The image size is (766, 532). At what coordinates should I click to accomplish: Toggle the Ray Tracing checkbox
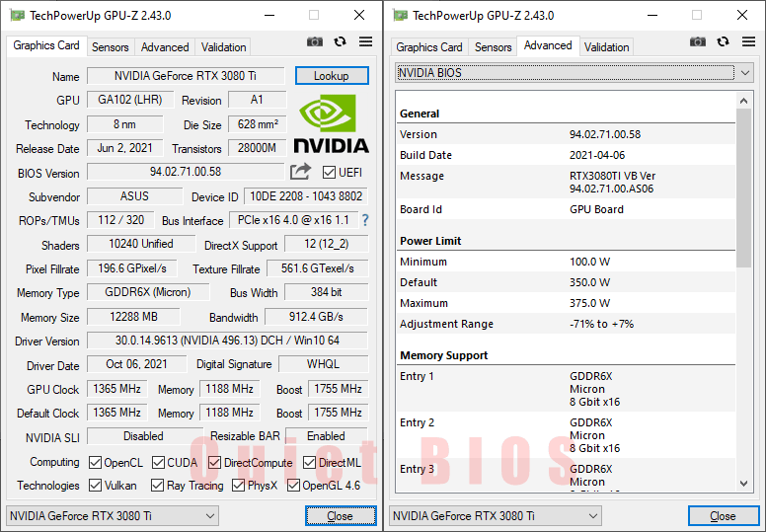[157, 485]
